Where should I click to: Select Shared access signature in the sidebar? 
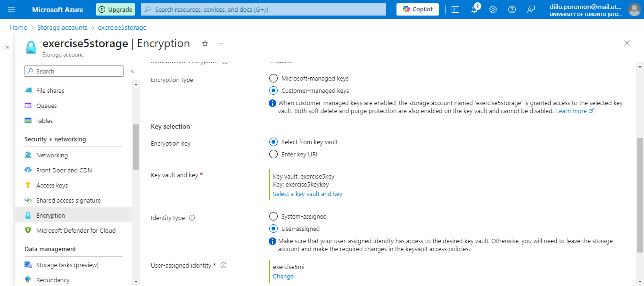pos(68,200)
